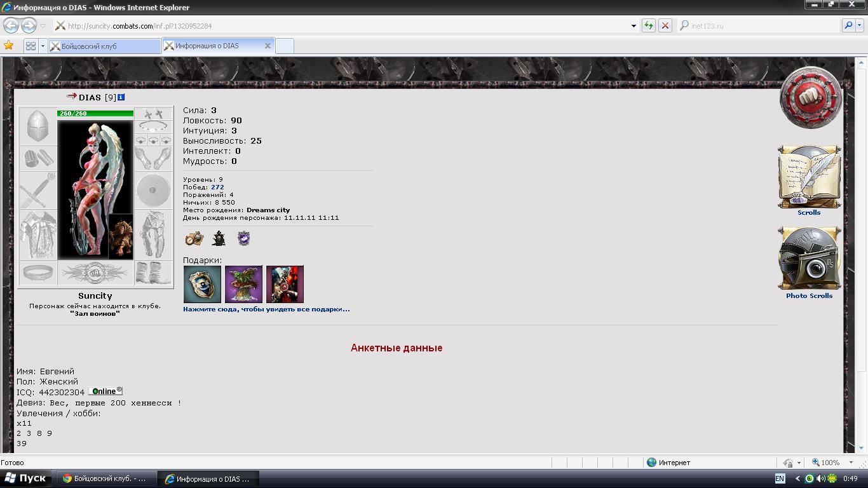Click the 100% zoom level button
868x488 pixels.
[x=825, y=463]
